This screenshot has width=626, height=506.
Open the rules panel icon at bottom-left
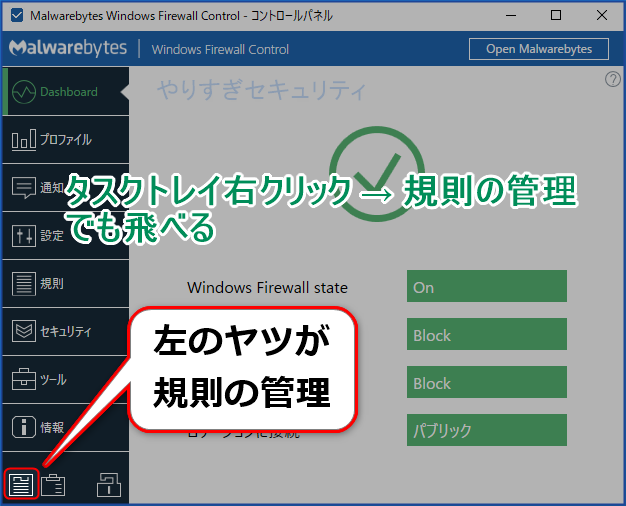click(21, 484)
